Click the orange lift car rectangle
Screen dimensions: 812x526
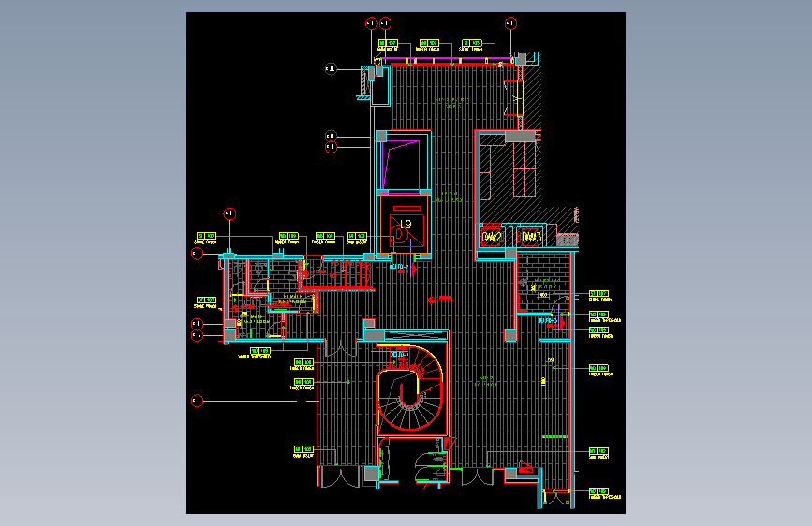pyautogui.click(x=405, y=224)
